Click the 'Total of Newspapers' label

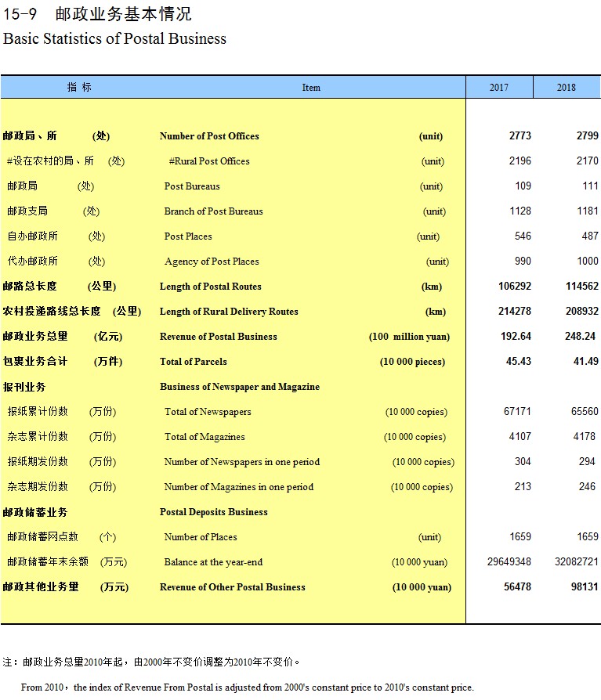tap(208, 412)
